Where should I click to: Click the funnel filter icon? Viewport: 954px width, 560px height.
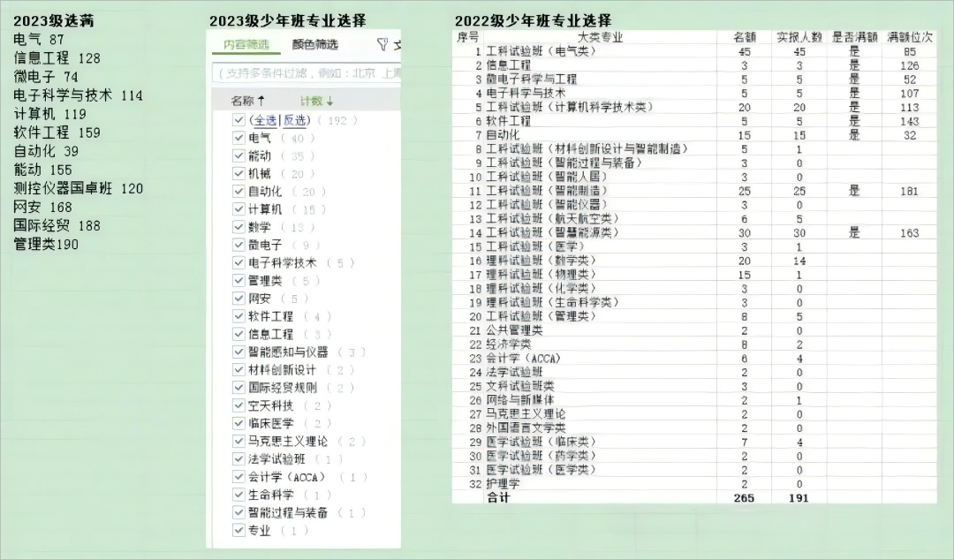coord(382,45)
